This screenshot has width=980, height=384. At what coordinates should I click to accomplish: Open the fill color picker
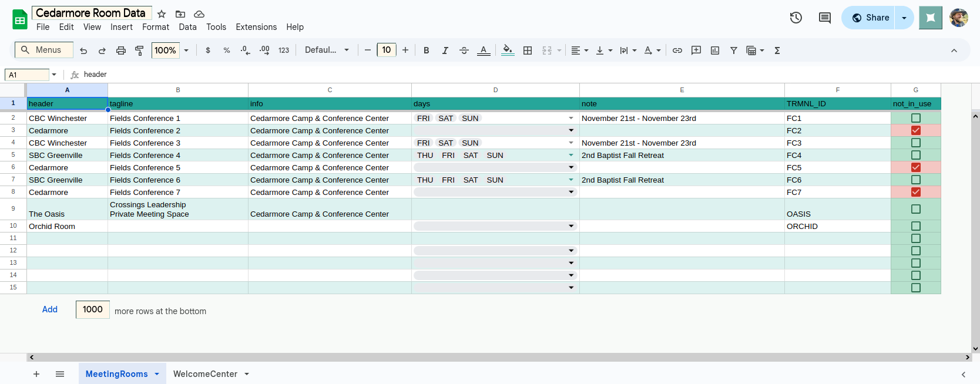click(508, 50)
